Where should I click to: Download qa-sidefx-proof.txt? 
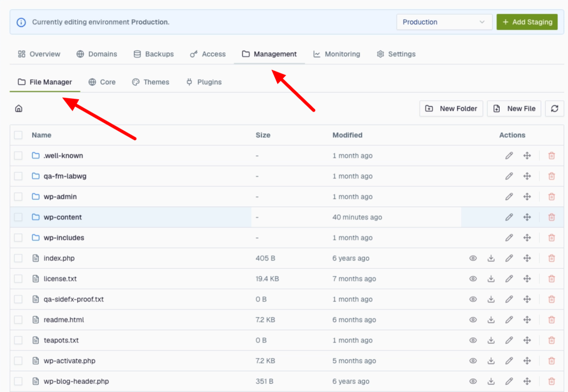click(x=491, y=299)
